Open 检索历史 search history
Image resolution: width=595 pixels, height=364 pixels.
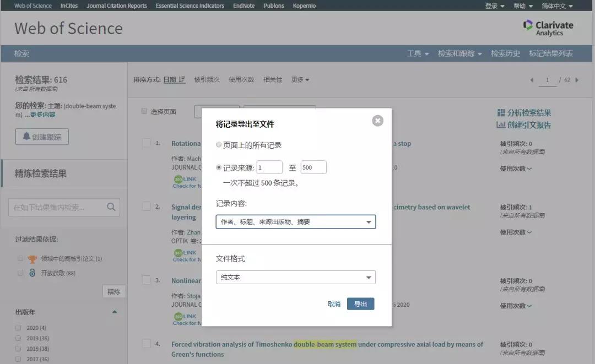[505, 53]
